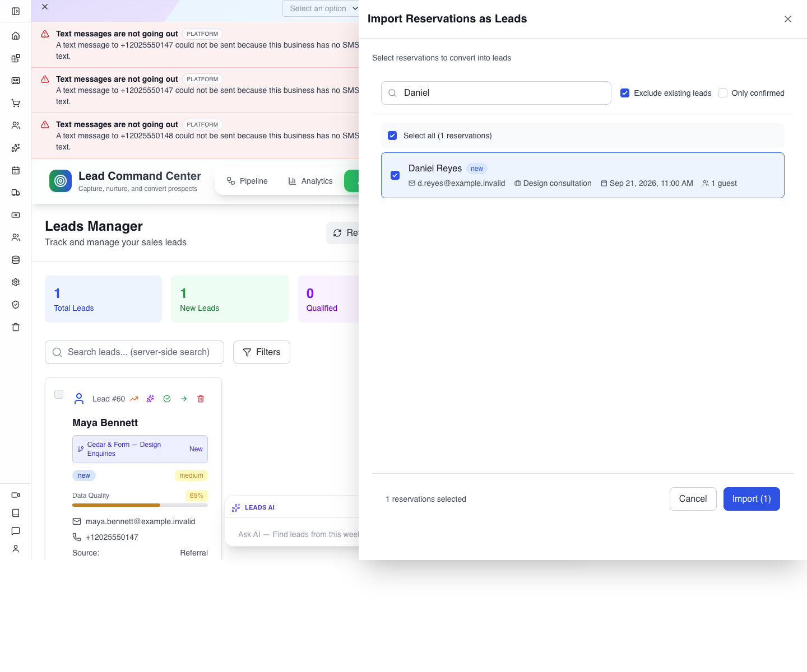Open the calendar icon in sidebar
The height and width of the screenshot is (672, 807).
pos(16,170)
